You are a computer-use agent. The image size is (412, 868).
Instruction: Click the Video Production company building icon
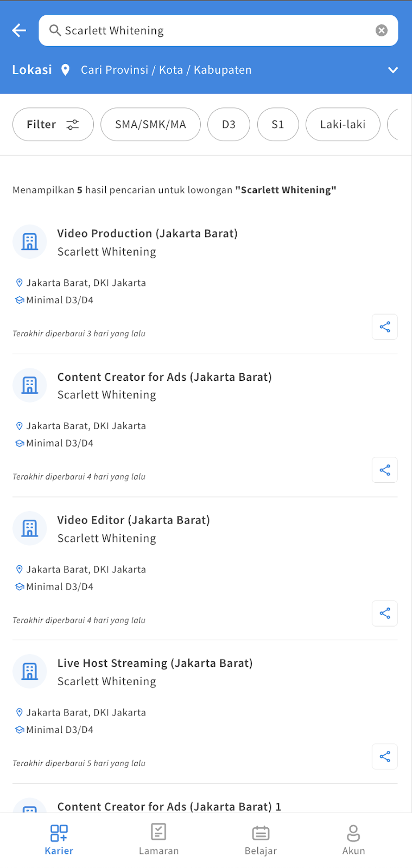point(30,241)
